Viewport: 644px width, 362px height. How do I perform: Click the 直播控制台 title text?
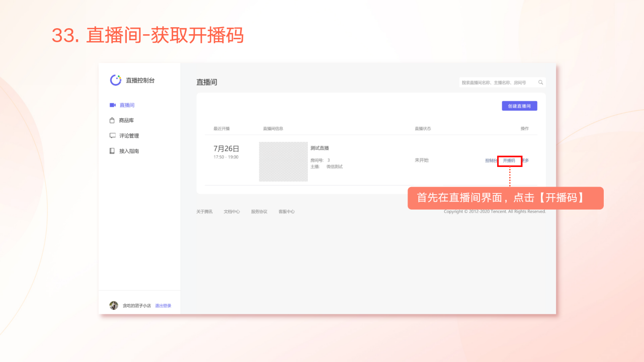point(140,80)
